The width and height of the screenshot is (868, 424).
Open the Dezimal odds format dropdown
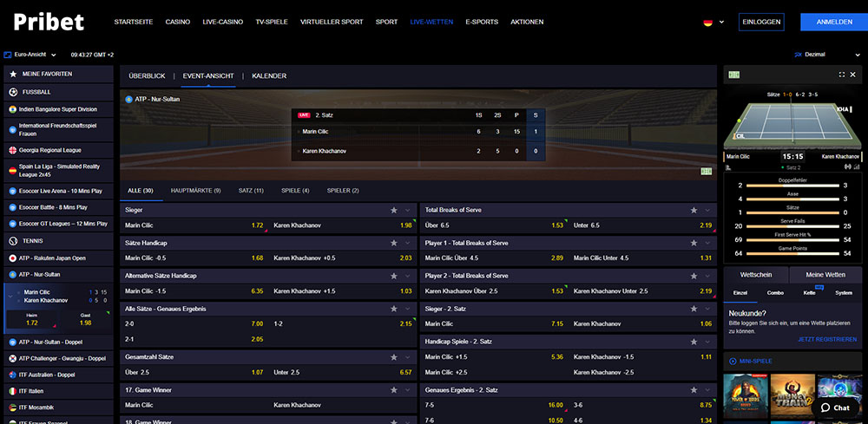click(x=820, y=55)
